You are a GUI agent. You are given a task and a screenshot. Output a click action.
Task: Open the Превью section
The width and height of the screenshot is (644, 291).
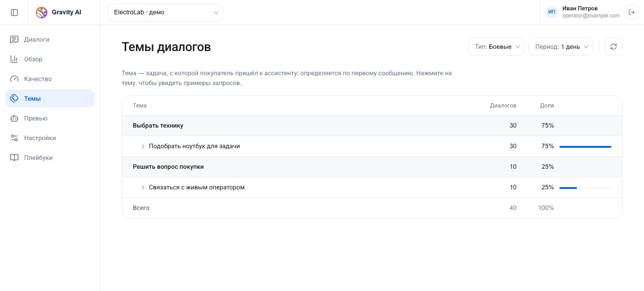tap(50, 118)
